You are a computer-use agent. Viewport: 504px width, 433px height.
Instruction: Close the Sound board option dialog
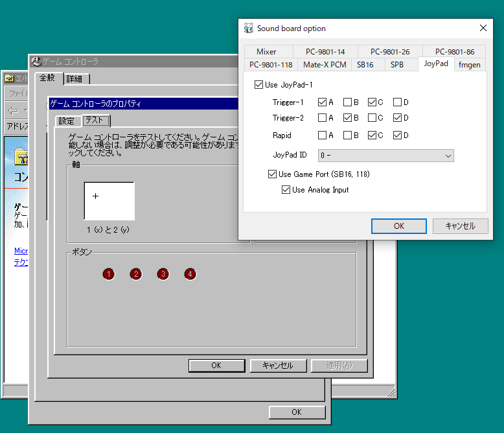483,29
